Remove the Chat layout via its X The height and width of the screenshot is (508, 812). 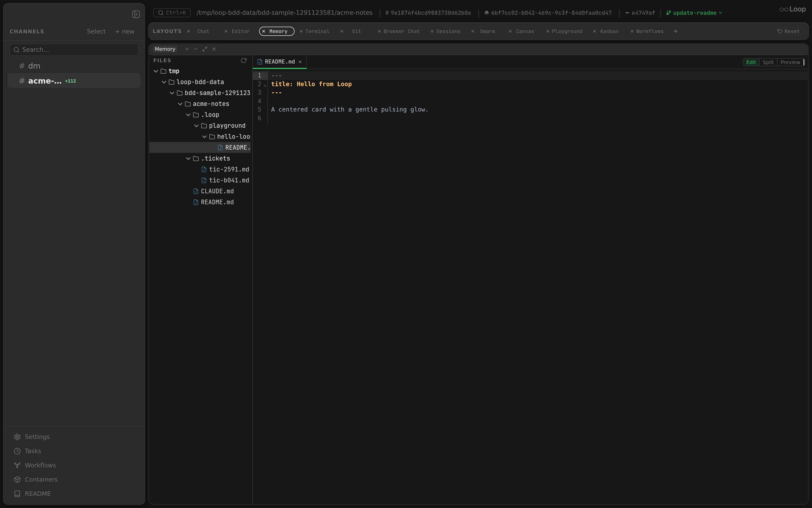[x=189, y=31]
